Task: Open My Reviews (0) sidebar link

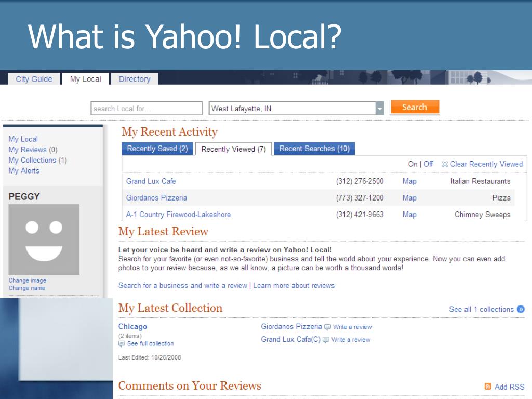Action: click(x=33, y=150)
